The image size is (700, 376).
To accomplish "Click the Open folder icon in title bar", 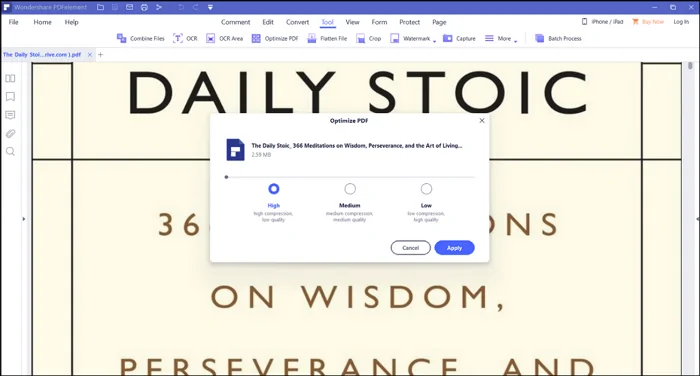I will pyautogui.click(x=100, y=7).
